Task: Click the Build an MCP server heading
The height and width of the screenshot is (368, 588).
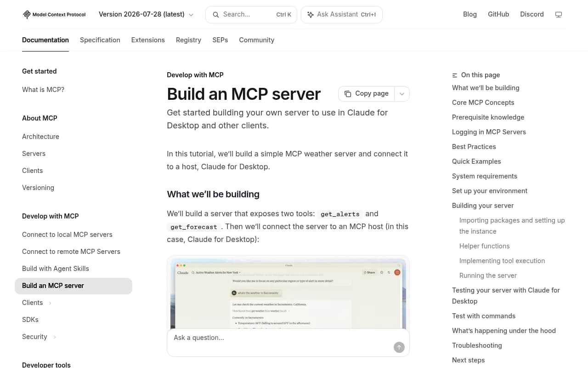Action: point(244,94)
